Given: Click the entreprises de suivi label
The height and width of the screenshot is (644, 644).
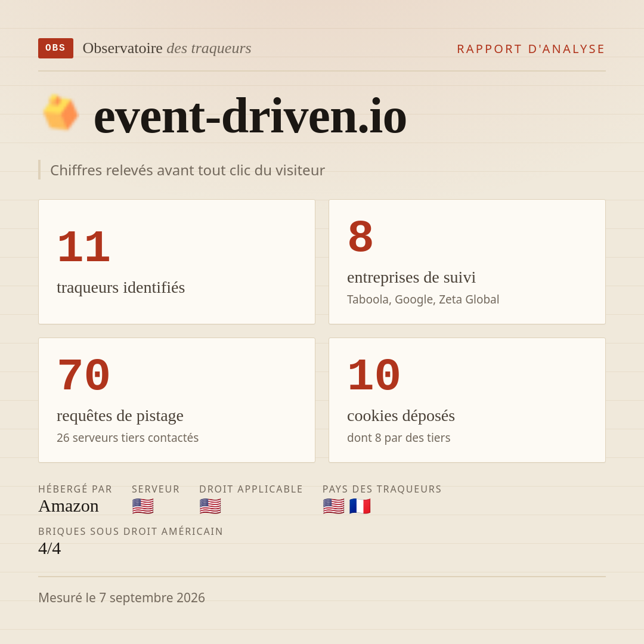Looking at the screenshot, I should [411, 278].
